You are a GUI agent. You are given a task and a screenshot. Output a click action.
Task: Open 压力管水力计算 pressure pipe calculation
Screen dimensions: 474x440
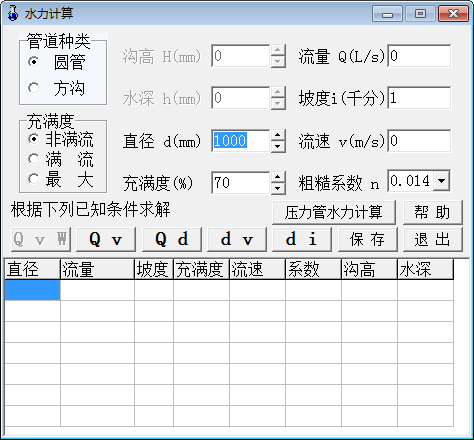pos(334,212)
